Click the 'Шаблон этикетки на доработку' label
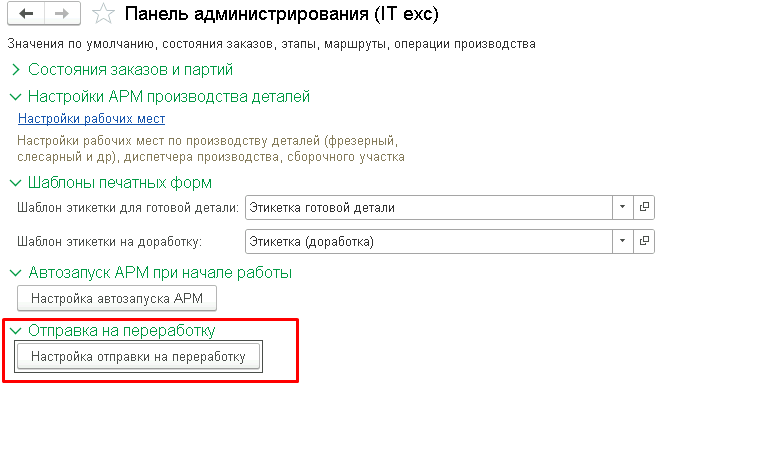 [x=110, y=241]
